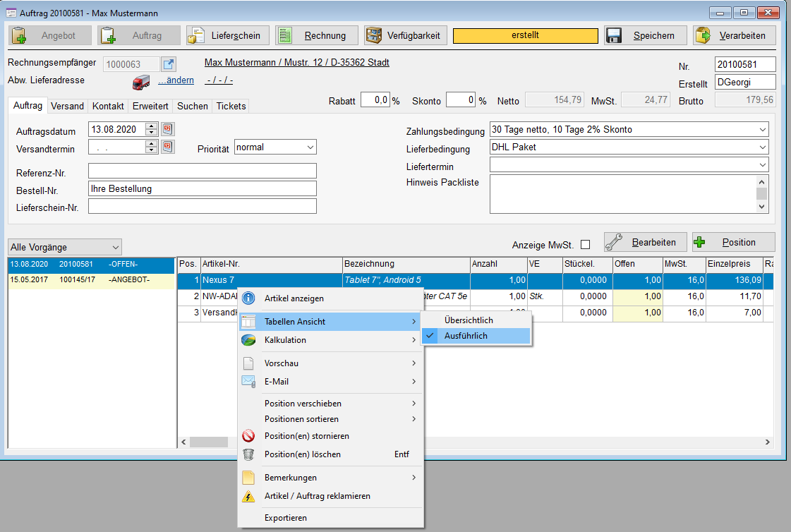Click the E-Mail envelope icon

pyautogui.click(x=248, y=381)
